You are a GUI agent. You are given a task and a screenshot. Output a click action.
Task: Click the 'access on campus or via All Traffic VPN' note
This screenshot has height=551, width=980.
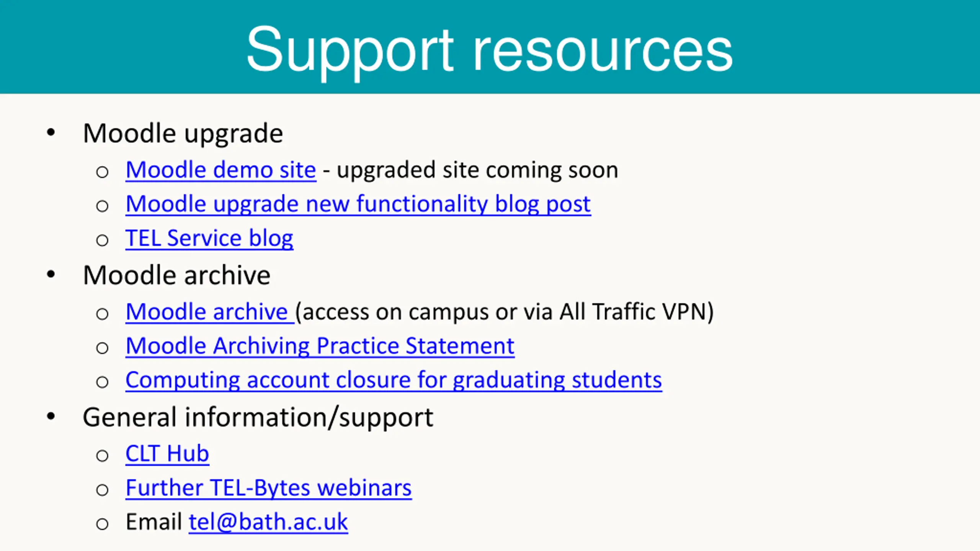[505, 312]
